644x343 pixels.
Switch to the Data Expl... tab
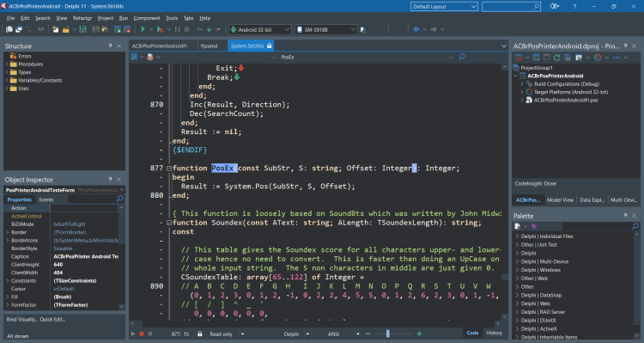tap(592, 200)
